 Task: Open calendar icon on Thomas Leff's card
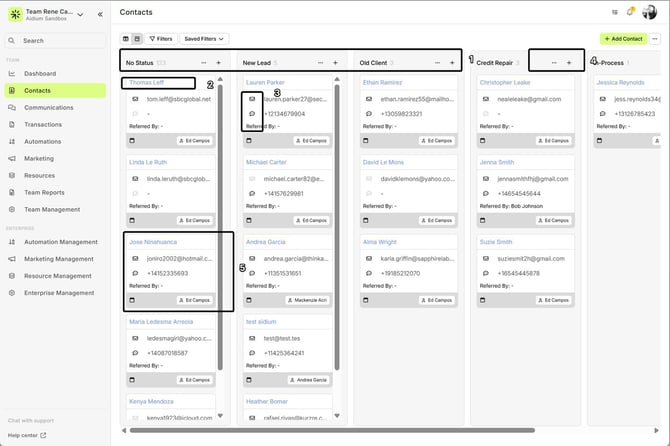click(134, 140)
